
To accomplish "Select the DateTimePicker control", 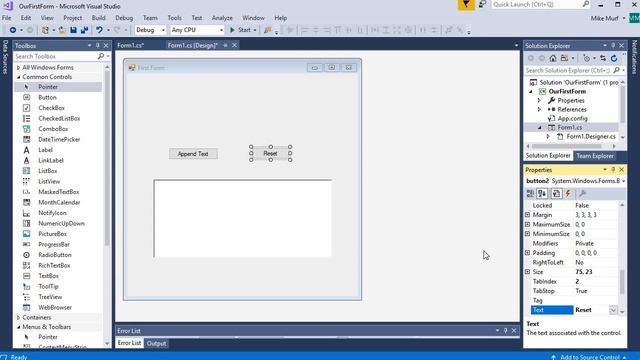I will 59,140.
